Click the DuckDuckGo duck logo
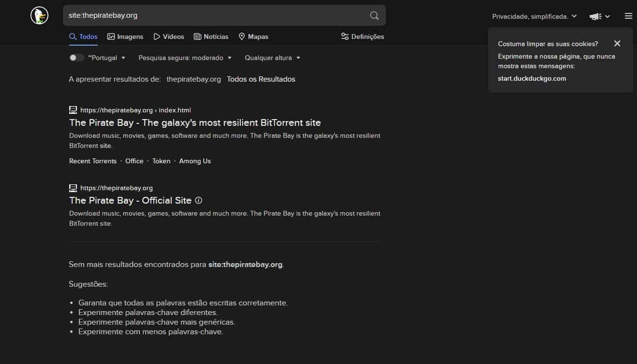Screen dimensions: 637x364 pyautogui.click(x=39, y=15)
